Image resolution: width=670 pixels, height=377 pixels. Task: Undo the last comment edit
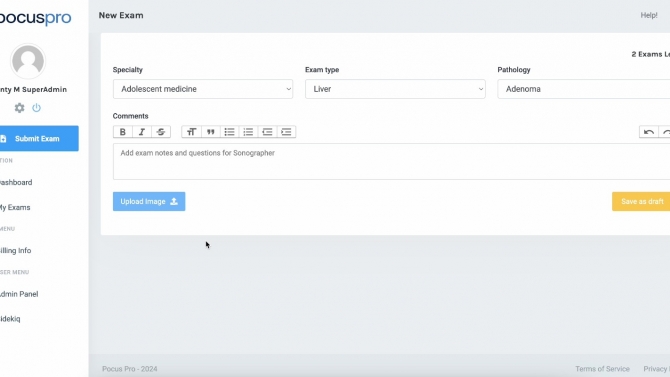(x=649, y=132)
